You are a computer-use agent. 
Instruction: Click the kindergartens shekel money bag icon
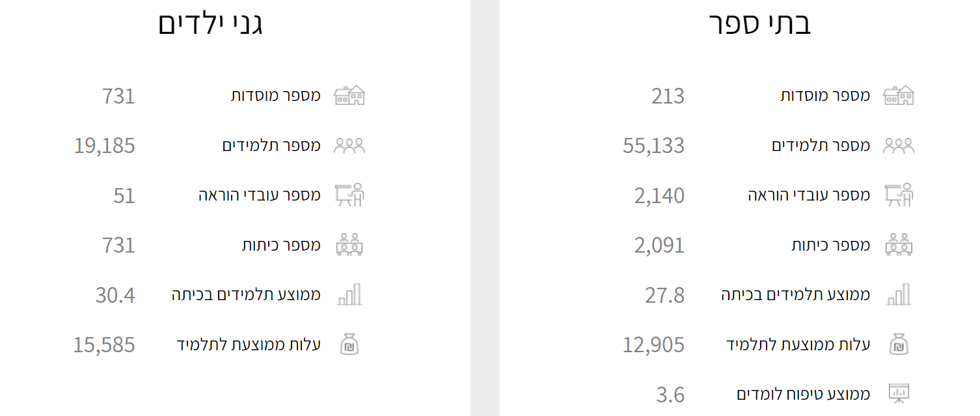pyautogui.click(x=349, y=344)
